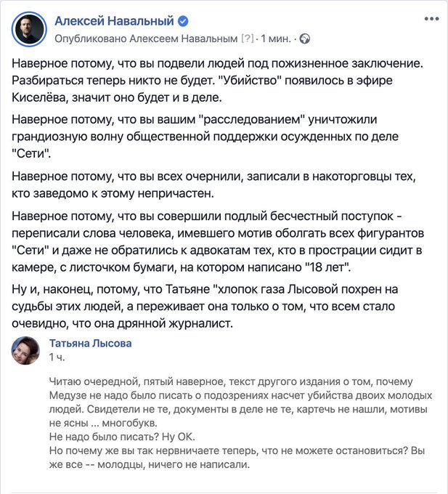The image size is (448, 494).
Task: Click Алексей Навальный's profile picture
Action: tap(28, 28)
